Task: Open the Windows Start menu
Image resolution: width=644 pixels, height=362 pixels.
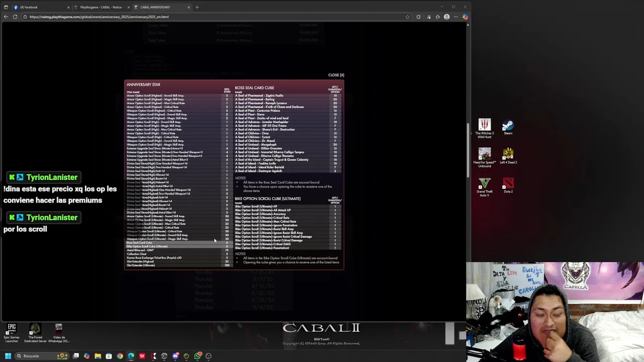Action: [8, 356]
